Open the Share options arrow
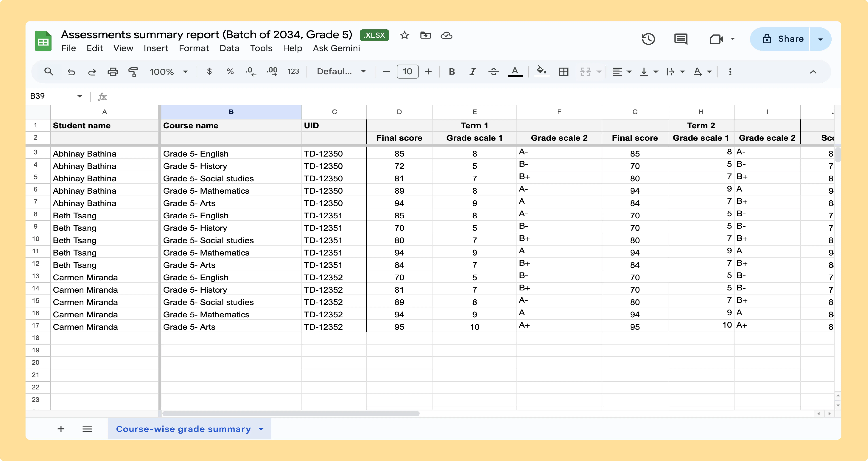868x461 pixels. coord(820,39)
